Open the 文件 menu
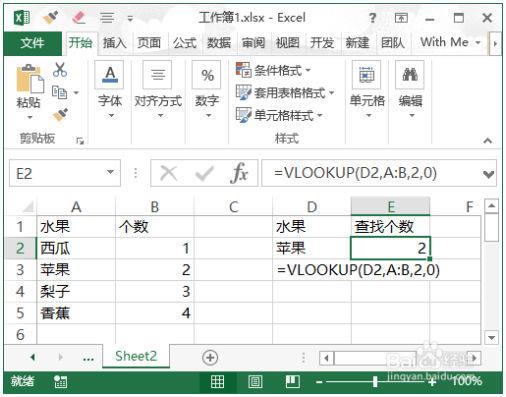Screen dimensions: 506x397 tap(32, 43)
